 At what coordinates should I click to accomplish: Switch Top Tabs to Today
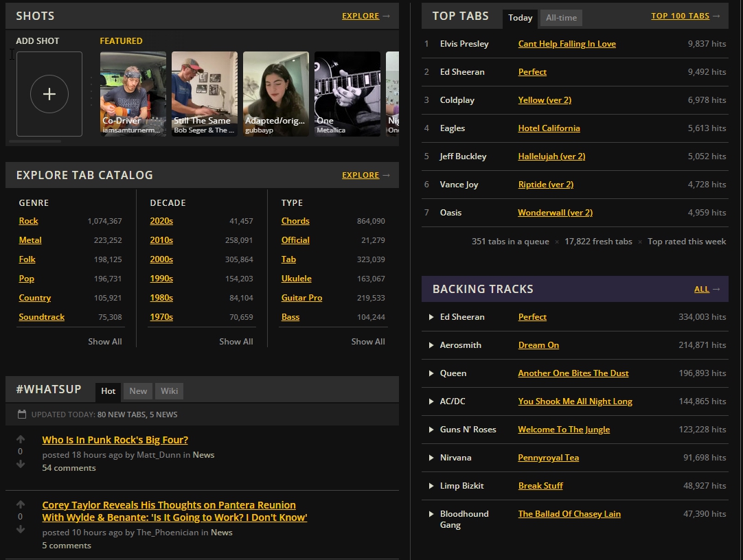point(520,18)
